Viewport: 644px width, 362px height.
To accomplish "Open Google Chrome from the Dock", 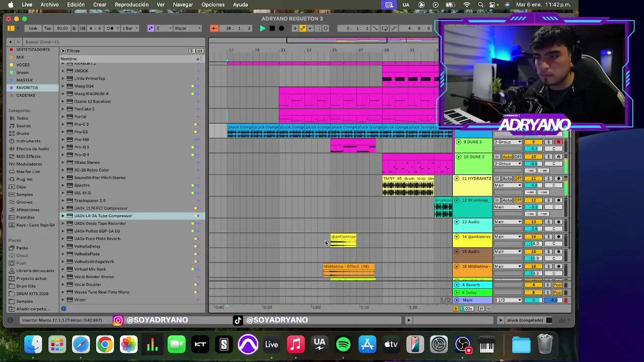I will (105, 344).
